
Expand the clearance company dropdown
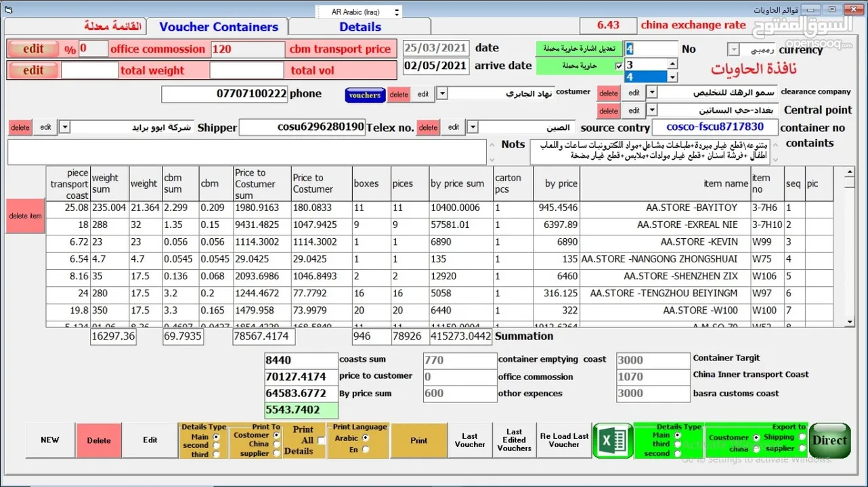[651, 92]
